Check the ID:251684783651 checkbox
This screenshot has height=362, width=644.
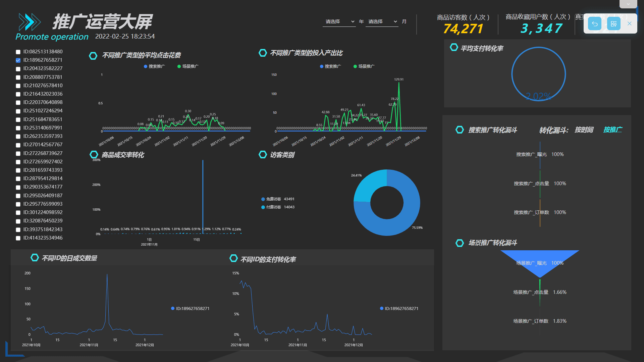click(18, 120)
